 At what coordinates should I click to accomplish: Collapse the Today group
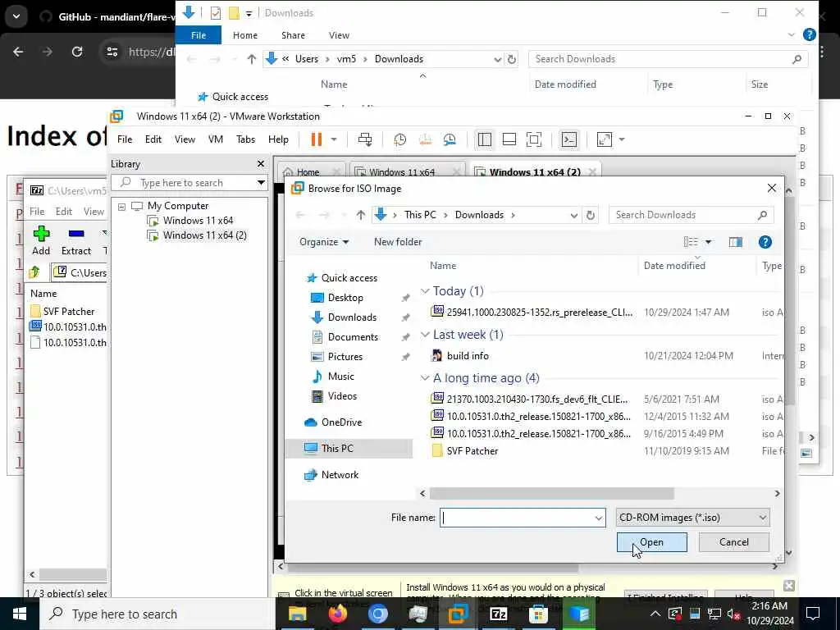click(425, 291)
